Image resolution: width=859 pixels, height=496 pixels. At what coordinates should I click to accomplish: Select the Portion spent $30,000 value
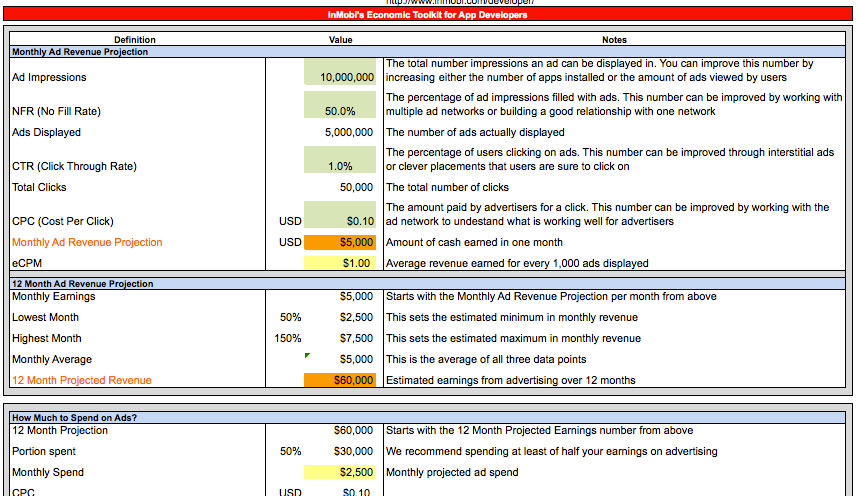(x=353, y=452)
